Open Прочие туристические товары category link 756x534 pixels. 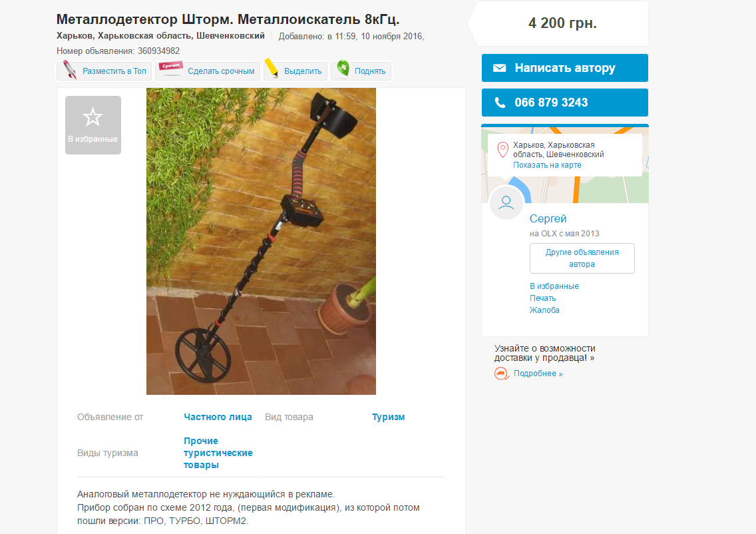(x=218, y=453)
